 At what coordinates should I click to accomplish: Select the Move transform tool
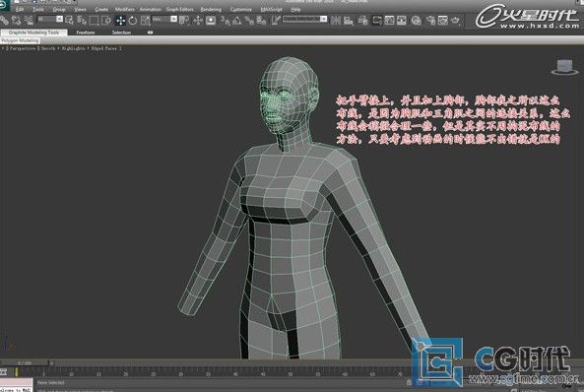[120, 21]
